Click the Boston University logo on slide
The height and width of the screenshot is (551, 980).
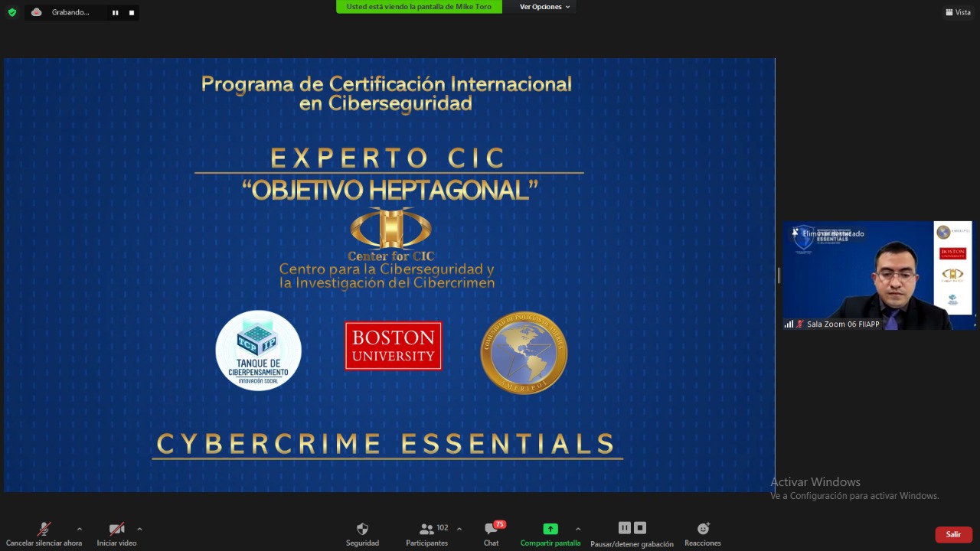(394, 346)
